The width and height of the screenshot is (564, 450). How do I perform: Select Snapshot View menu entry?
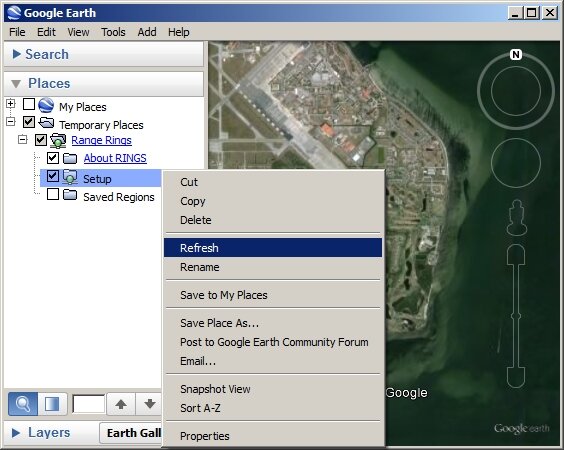coord(273,389)
